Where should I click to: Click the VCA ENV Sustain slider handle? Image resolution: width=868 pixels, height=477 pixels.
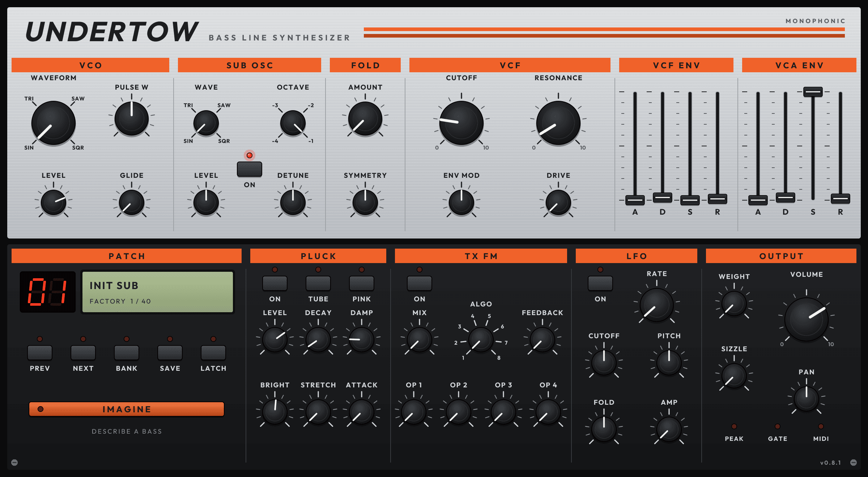[813, 92]
